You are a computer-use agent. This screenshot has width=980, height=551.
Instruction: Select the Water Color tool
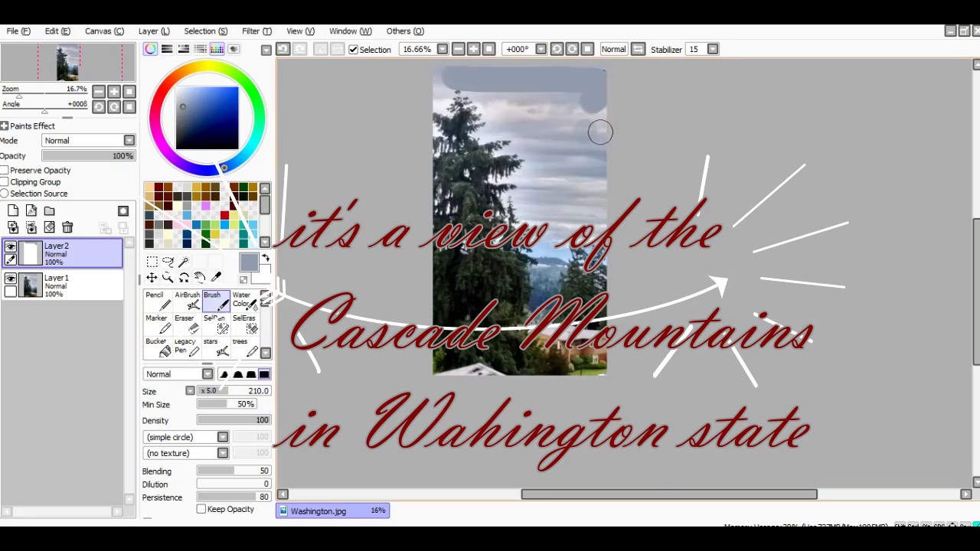(x=245, y=301)
